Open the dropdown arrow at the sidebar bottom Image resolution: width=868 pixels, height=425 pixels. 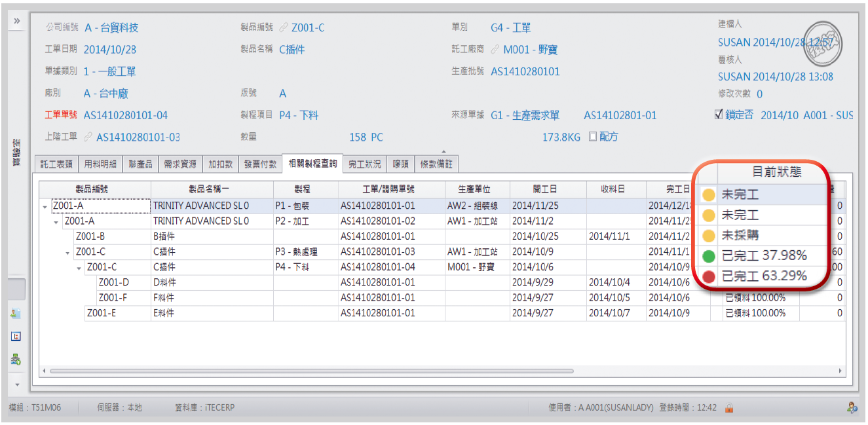click(17, 384)
